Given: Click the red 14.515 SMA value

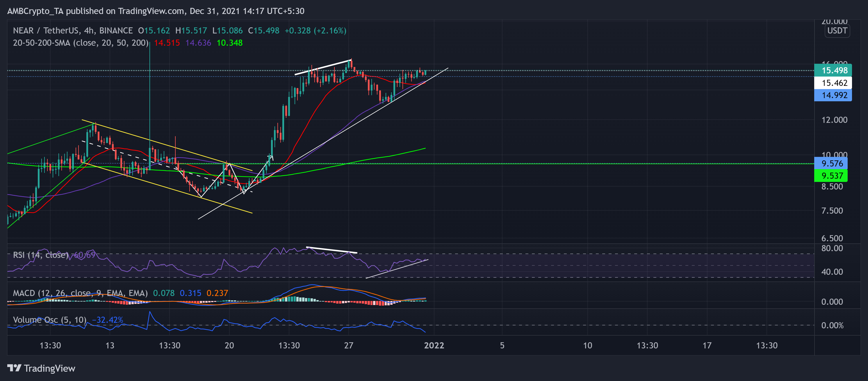Looking at the screenshot, I should [167, 43].
